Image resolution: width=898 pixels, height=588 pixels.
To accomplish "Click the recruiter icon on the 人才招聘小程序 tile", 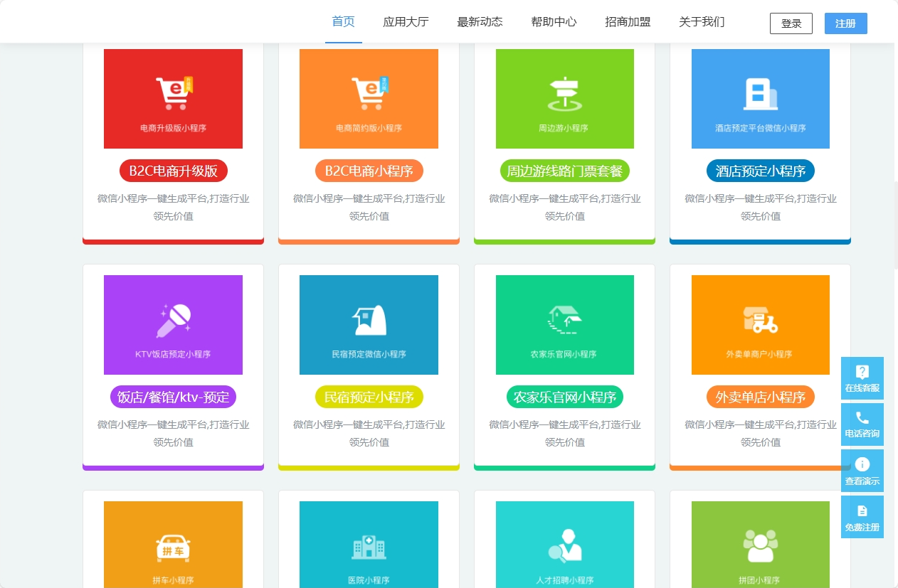I will (x=565, y=545).
